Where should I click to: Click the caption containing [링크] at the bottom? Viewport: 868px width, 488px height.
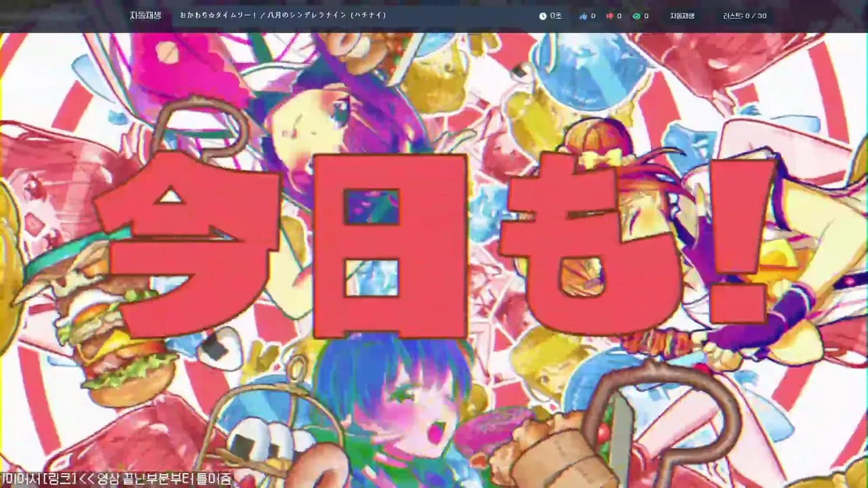(x=116, y=479)
